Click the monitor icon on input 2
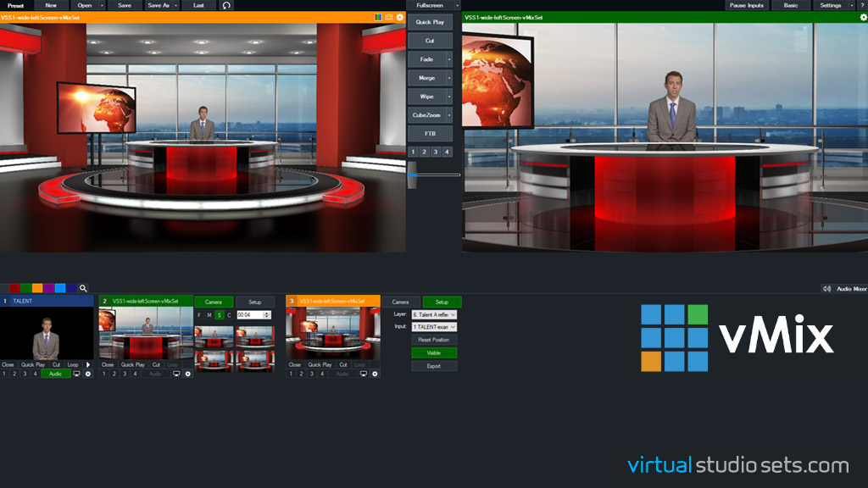 coord(176,374)
